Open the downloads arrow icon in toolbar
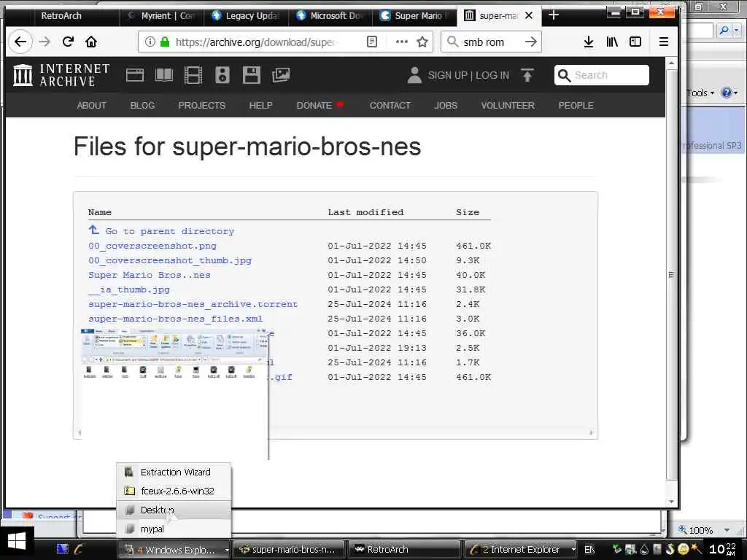 pos(589,42)
